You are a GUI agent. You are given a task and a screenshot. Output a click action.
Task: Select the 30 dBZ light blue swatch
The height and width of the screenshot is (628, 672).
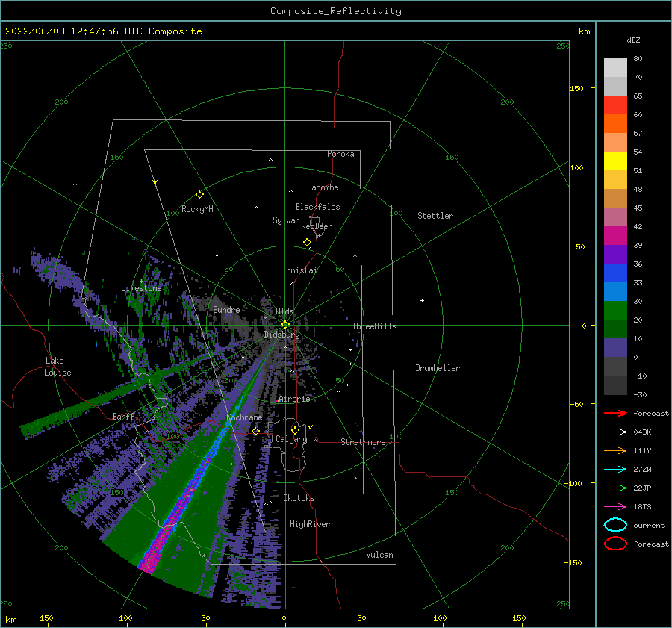pos(615,291)
